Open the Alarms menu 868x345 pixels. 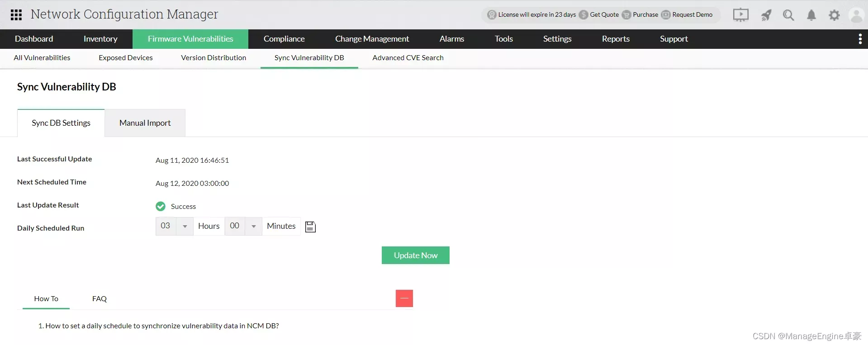(451, 39)
